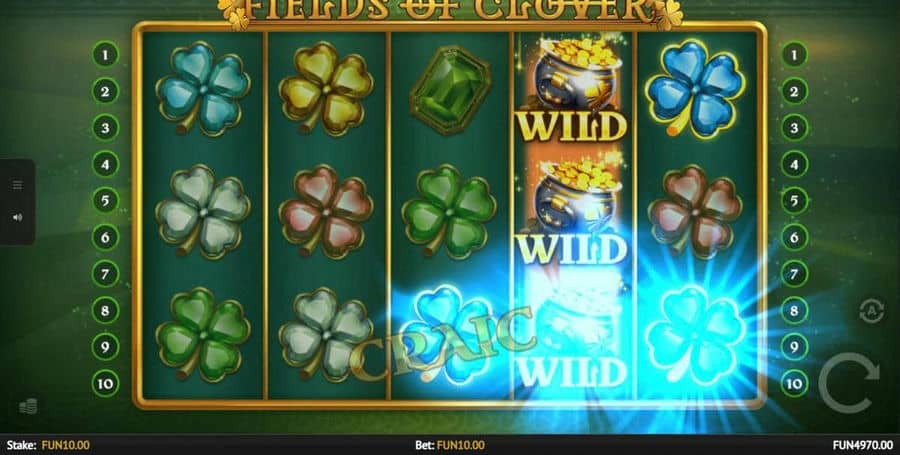Screen dimensions: 900x455
Task: Open the coin stack stake icon
Action: [x=28, y=407]
